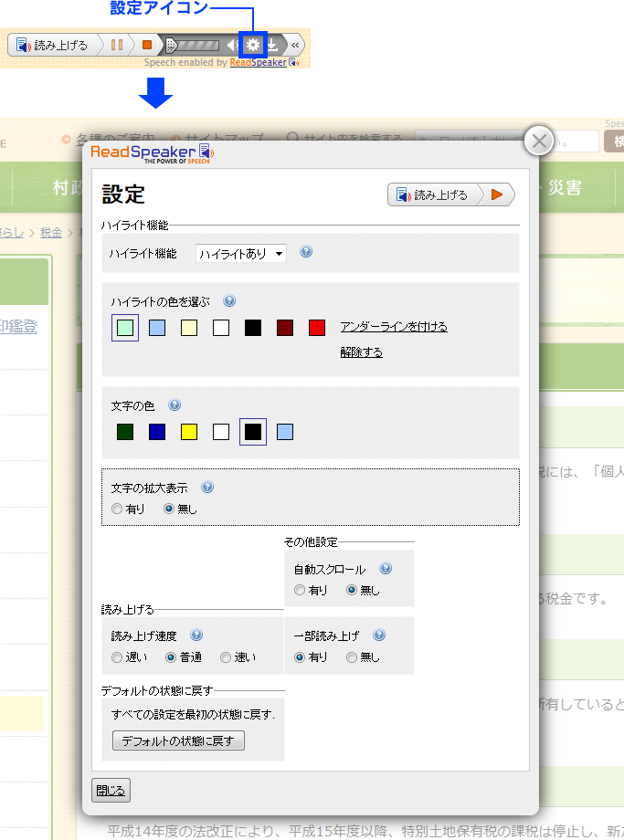Pause reading with the pause icon
Image resolution: width=624 pixels, height=840 pixels.
coord(117,45)
